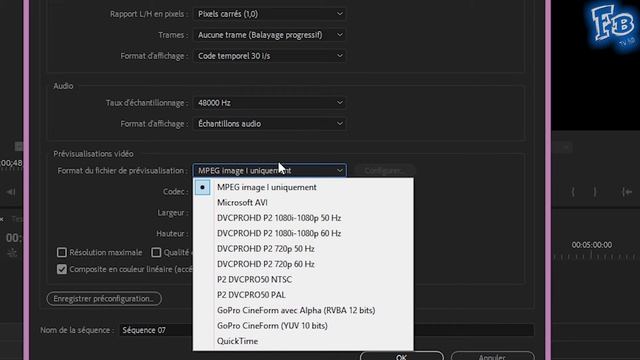
Task: Click the go to in point icon
Action: click(x=627, y=192)
